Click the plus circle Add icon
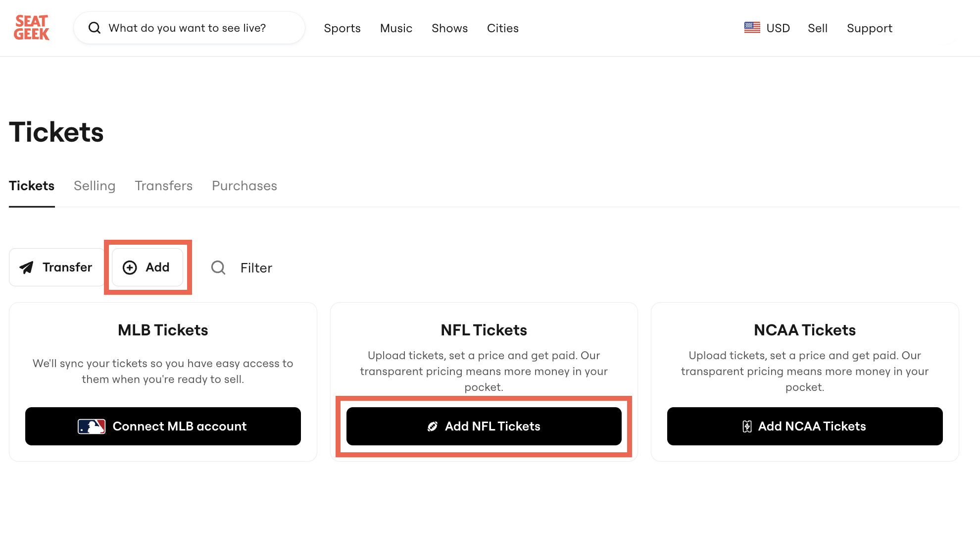The width and height of the screenshot is (980, 538). (130, 268)
